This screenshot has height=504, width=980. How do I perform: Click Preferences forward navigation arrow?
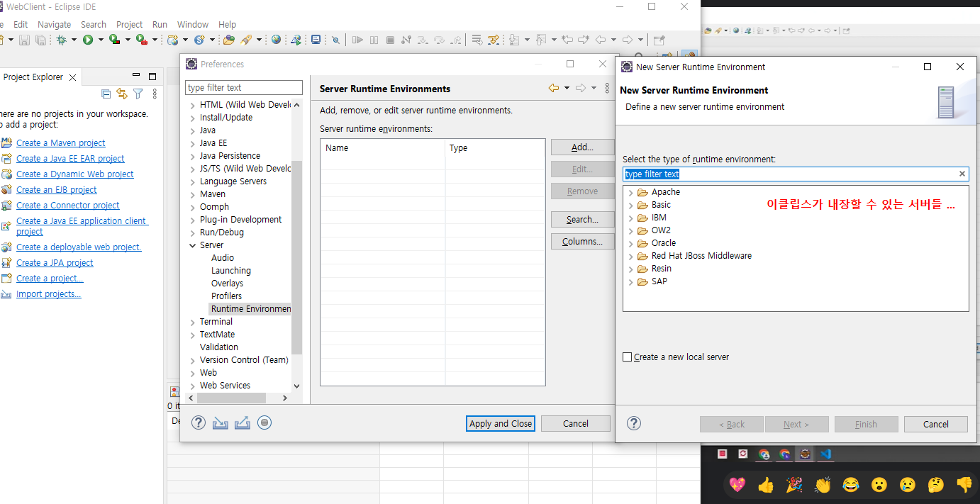(x=581, y=88)
